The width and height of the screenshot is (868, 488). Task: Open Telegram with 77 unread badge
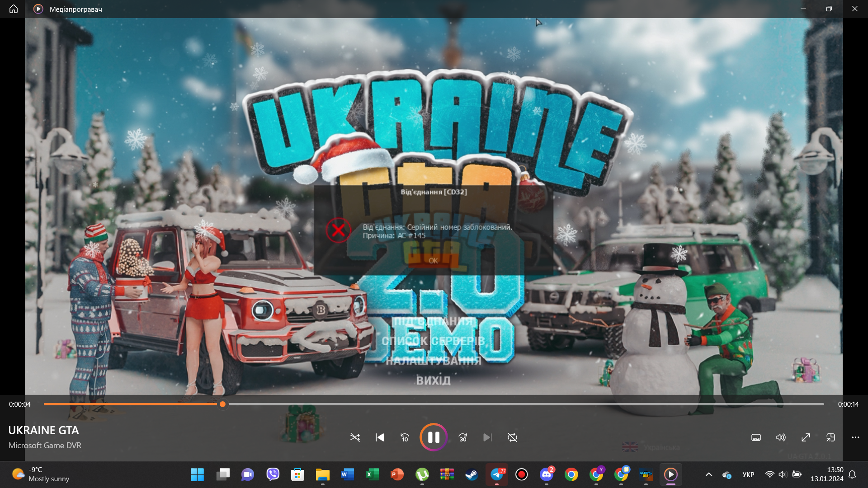[497, 474]
